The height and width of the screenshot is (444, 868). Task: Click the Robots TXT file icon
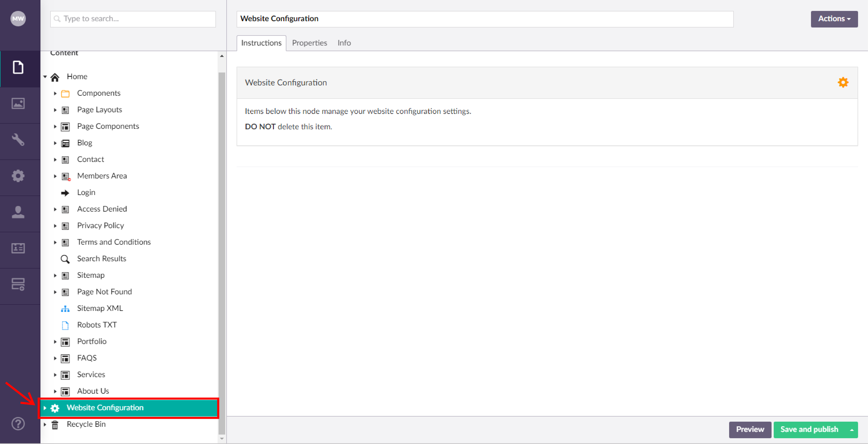pos(65,325)
